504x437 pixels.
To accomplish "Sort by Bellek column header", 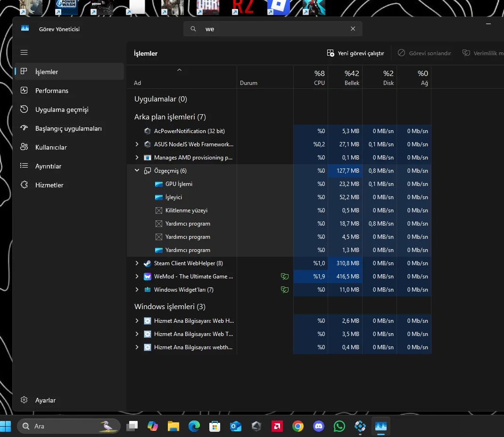I will pyautogui.click(x=345, y=77).
